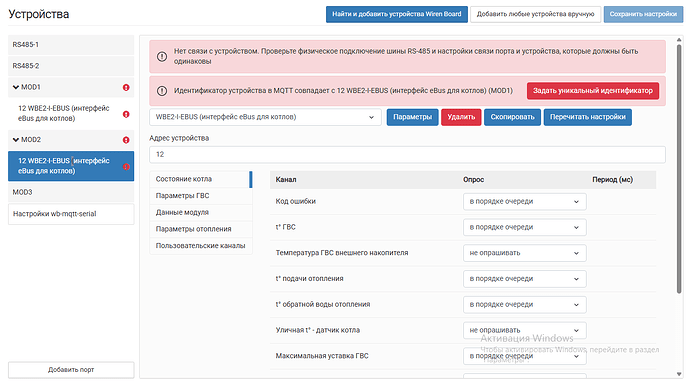Open polling dropdown for Максимальная уставка ГВС

[525, 356]
